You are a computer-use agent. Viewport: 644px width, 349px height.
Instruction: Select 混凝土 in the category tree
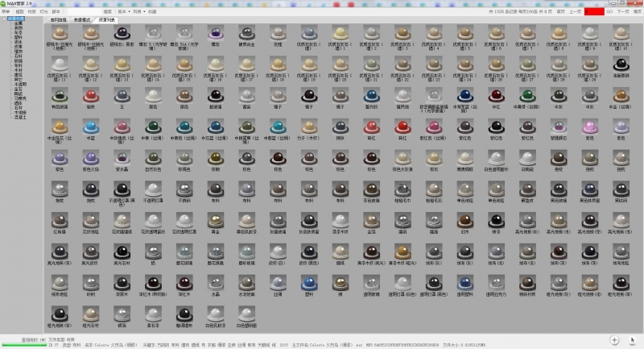tap(20, 117)
